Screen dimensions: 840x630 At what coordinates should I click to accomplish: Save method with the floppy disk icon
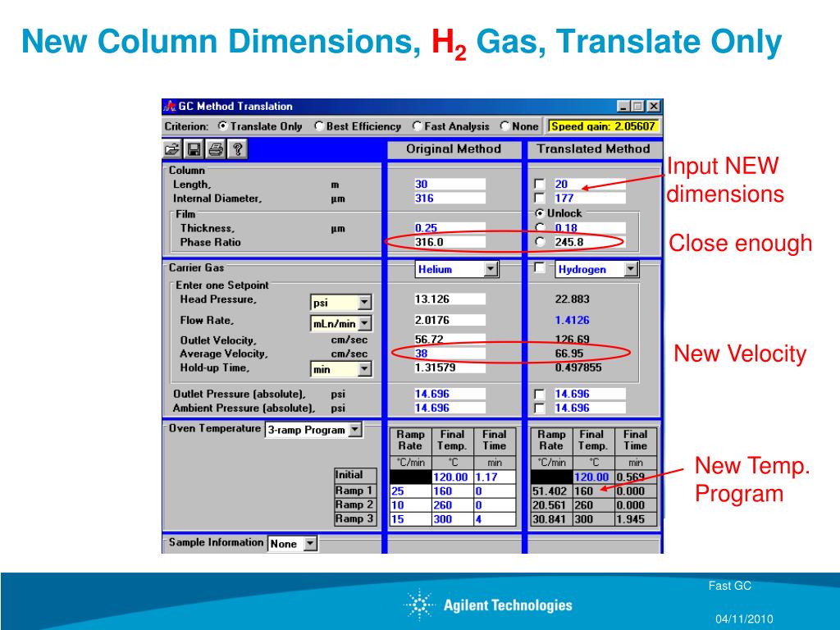(194, 149)
